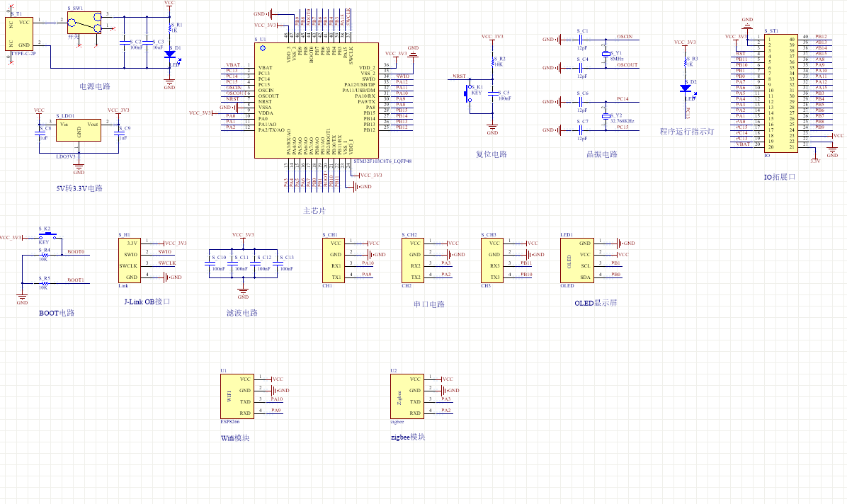
Task: Click the SWCLK net label beside S_H1
Action: [167, 263]
